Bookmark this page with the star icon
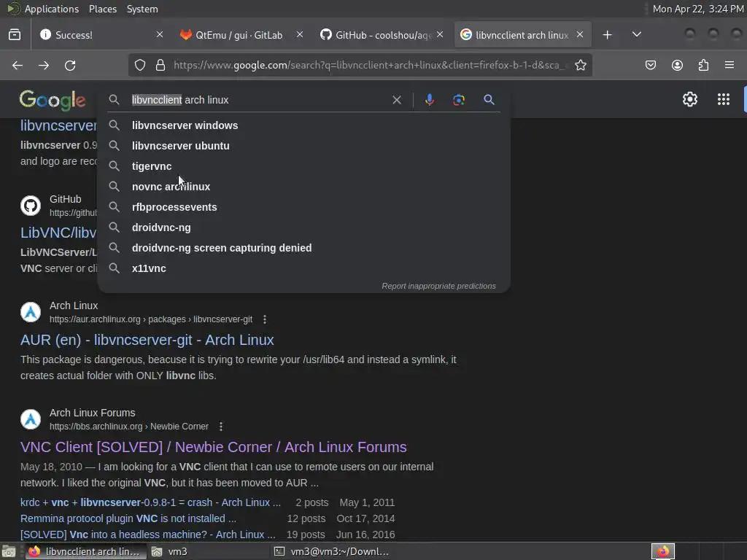Image resolution: width=747 pixels, height=560 pixels. [580, 65]
